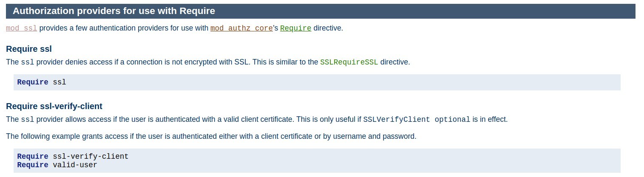The image size is (644, 177).
Task: Click "ssl-verify-client" in the second code example
Action: click(x=90, y=156)
